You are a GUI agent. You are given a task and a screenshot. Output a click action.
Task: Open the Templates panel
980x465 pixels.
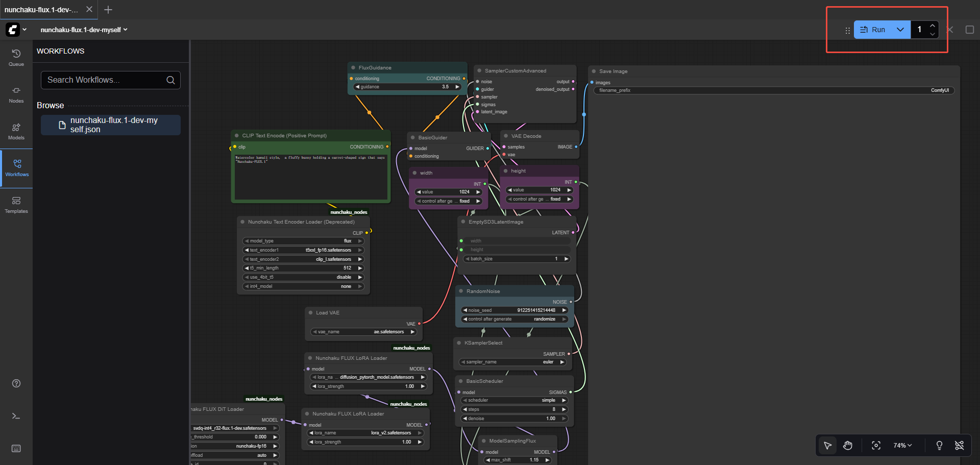pyautogui.click(x=16, y=205)
